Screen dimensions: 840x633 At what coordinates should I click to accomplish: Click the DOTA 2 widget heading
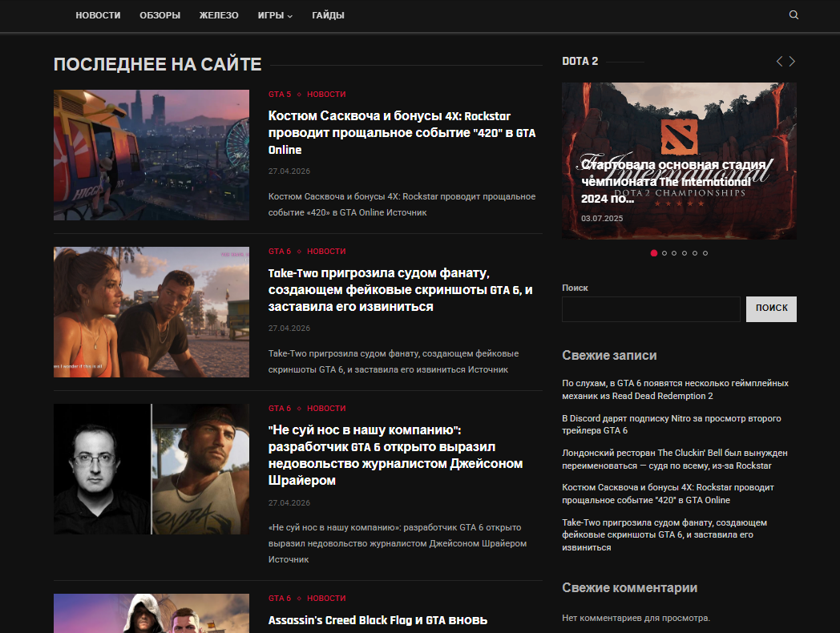pyautogui.click(x=580, y=61)
